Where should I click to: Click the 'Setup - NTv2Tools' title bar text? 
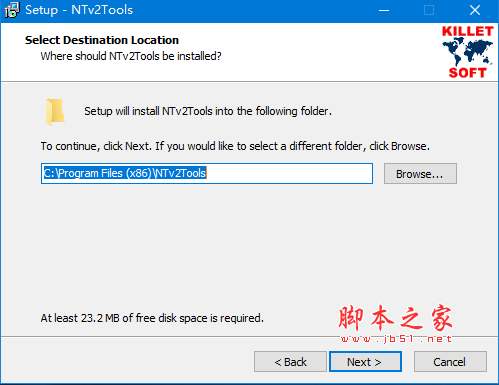click(x=79, y=10)
